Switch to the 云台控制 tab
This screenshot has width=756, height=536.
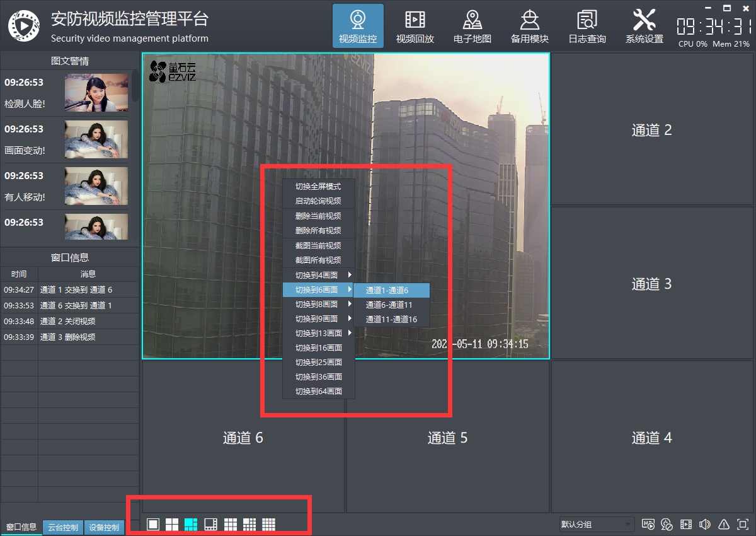pos(63,527)
